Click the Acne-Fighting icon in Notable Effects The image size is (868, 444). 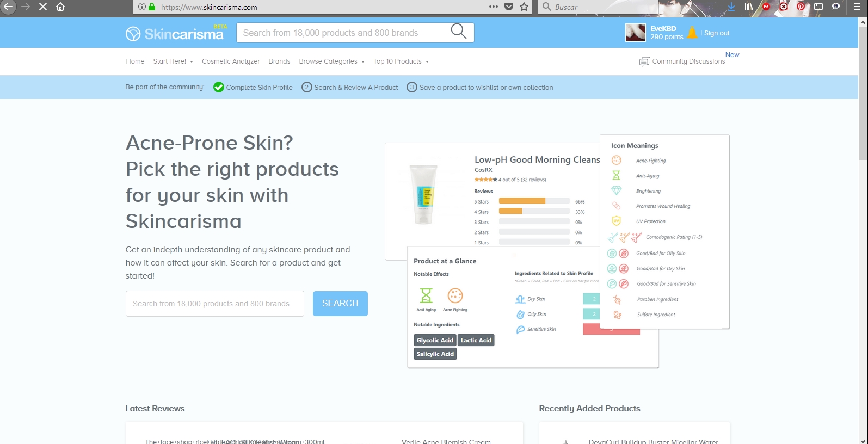coord(455,295)
